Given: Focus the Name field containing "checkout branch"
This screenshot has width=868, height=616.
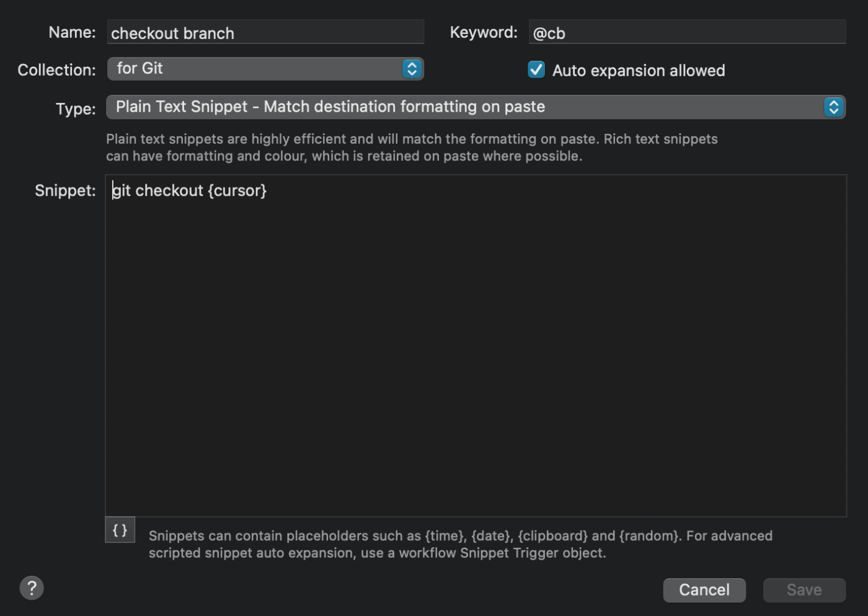Looking at the screenshot, I should (265, 32).
